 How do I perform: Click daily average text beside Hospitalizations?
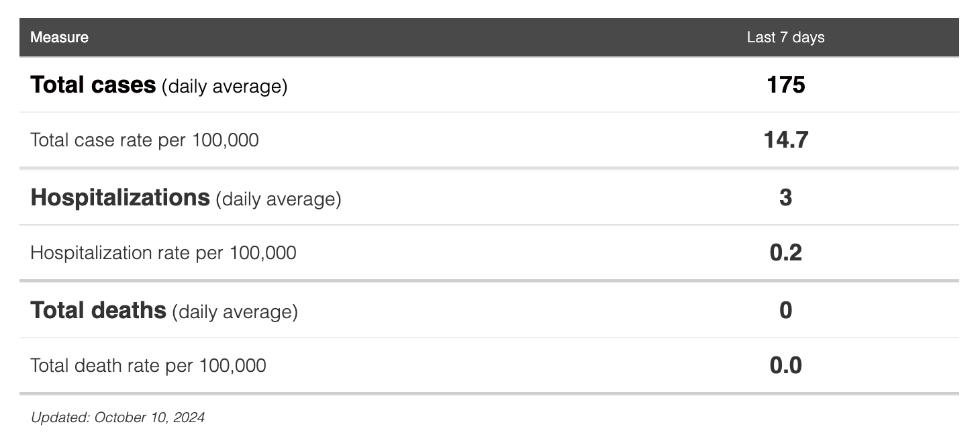click(x=278, y=199)
